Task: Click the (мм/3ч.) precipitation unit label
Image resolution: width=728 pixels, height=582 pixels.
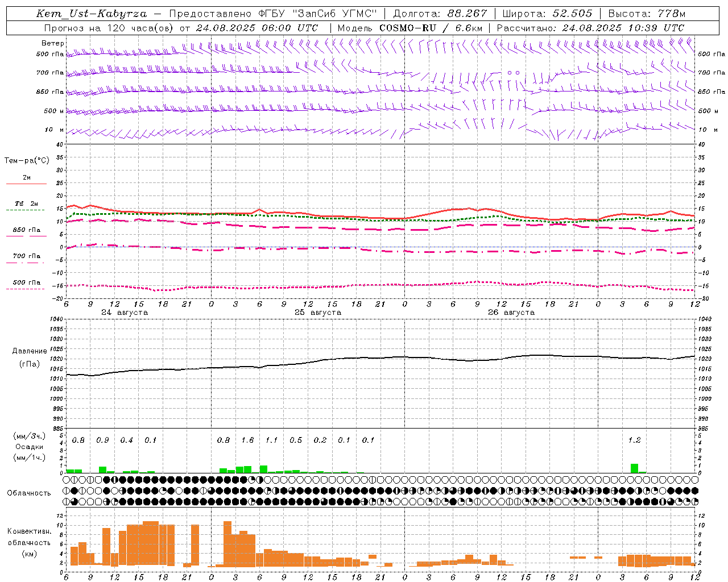Action: click(x=29, y=436)
